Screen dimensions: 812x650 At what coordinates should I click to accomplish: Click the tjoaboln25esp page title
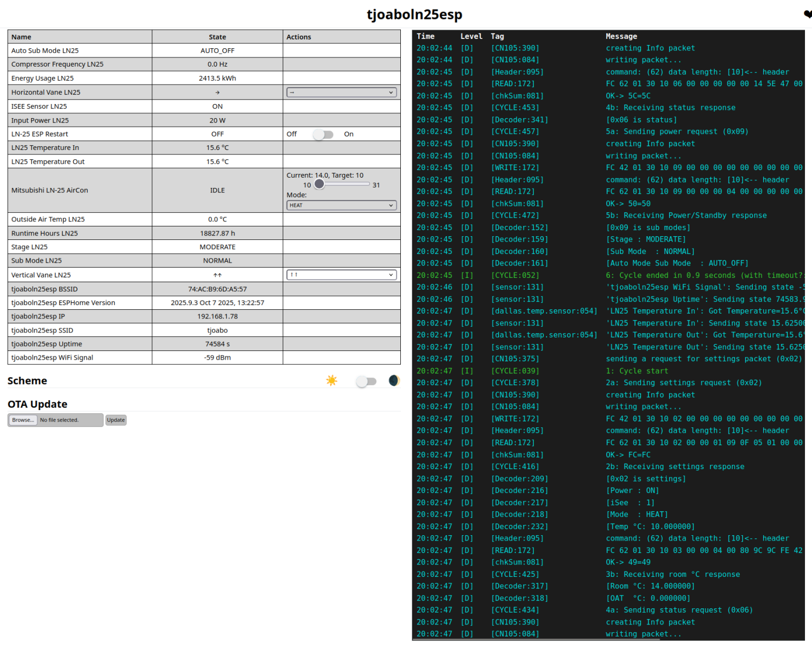coord(414,15)
